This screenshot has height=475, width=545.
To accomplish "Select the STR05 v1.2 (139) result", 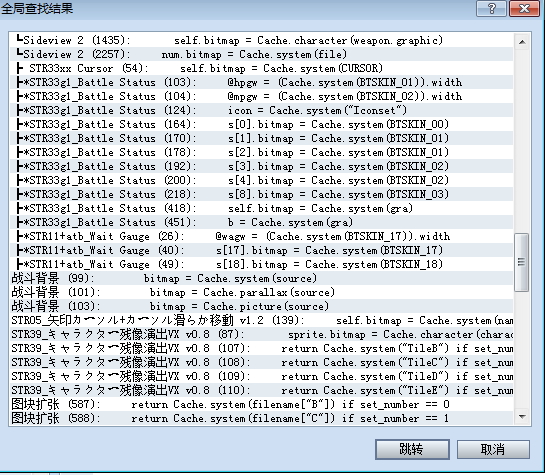I will (x=261, y=320).
